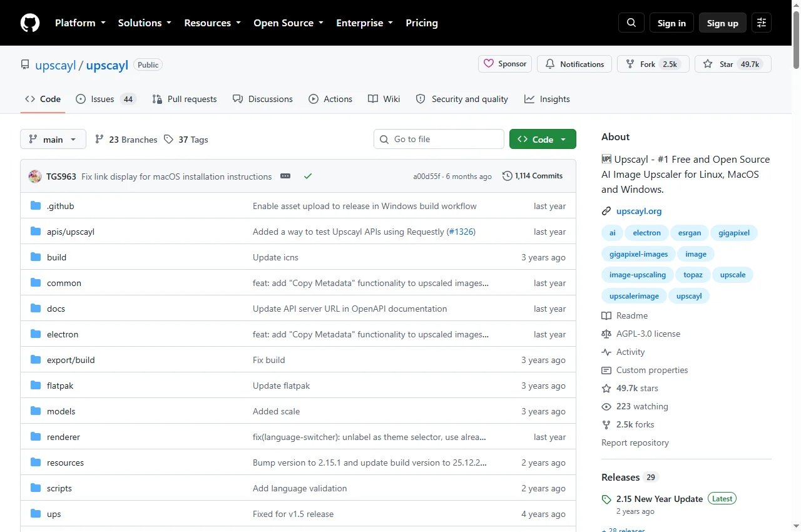Image resolution: width=801 pixels, height=532 pixels.
Task: Open the renderer folder
Action: click(63, 437)
